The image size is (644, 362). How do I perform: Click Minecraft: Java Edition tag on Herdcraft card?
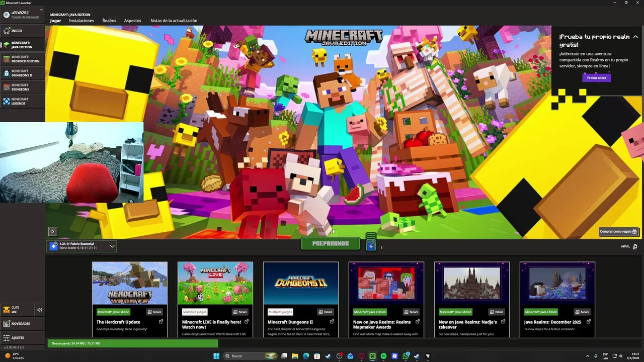pyautogui.click(x=113, y=312)
